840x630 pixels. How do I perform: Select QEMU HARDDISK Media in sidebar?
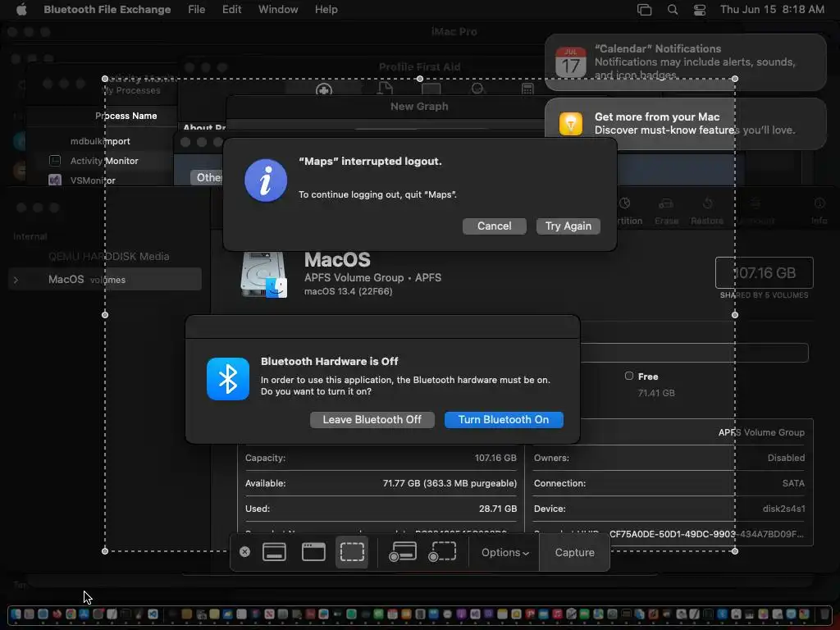(x=108, y=256)
